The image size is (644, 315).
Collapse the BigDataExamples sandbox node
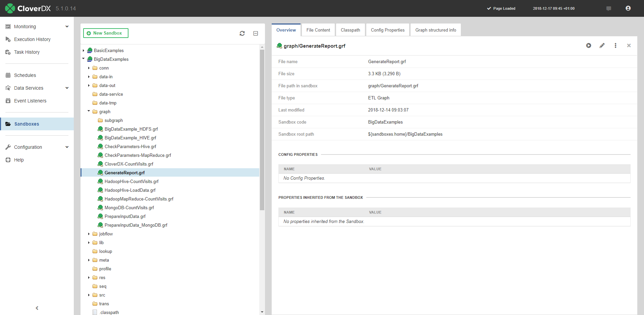(84, 59)
